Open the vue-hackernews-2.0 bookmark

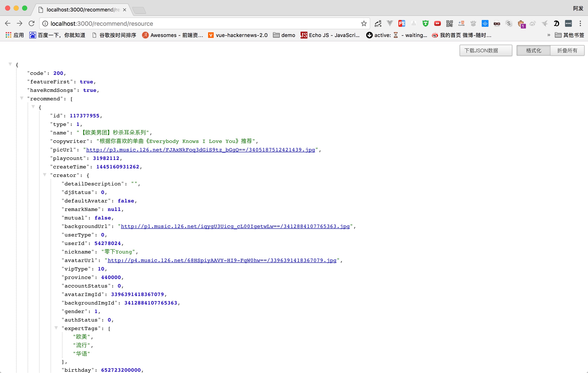click(x=238, y=35)
